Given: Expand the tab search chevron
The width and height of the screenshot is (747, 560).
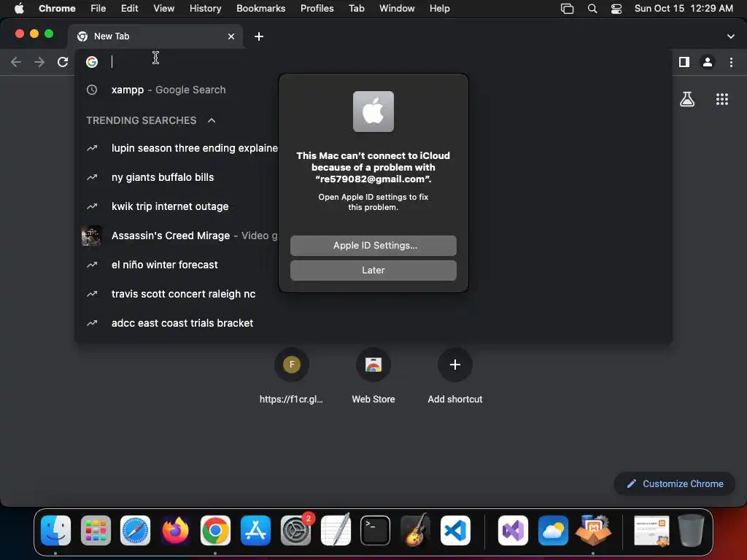Looking at the screenshot, I should pyautogui.click(x=730, y=36).
